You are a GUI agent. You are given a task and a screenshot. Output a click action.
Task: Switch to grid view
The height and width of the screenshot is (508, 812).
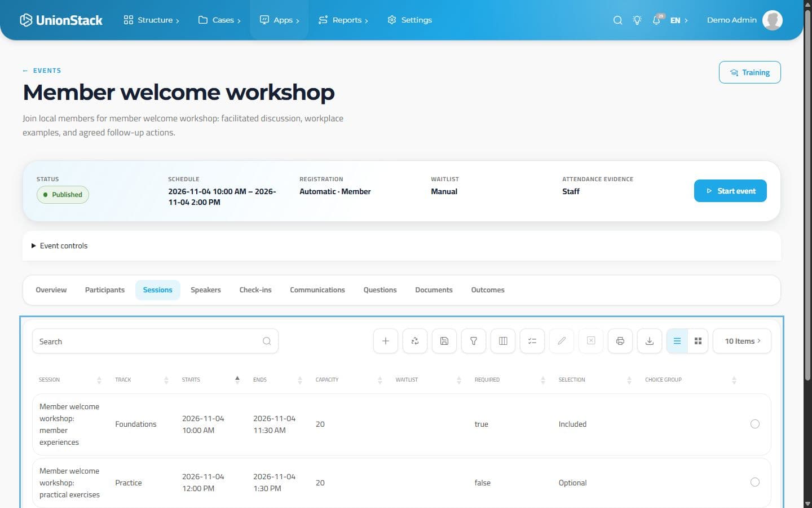click(698, 341)
